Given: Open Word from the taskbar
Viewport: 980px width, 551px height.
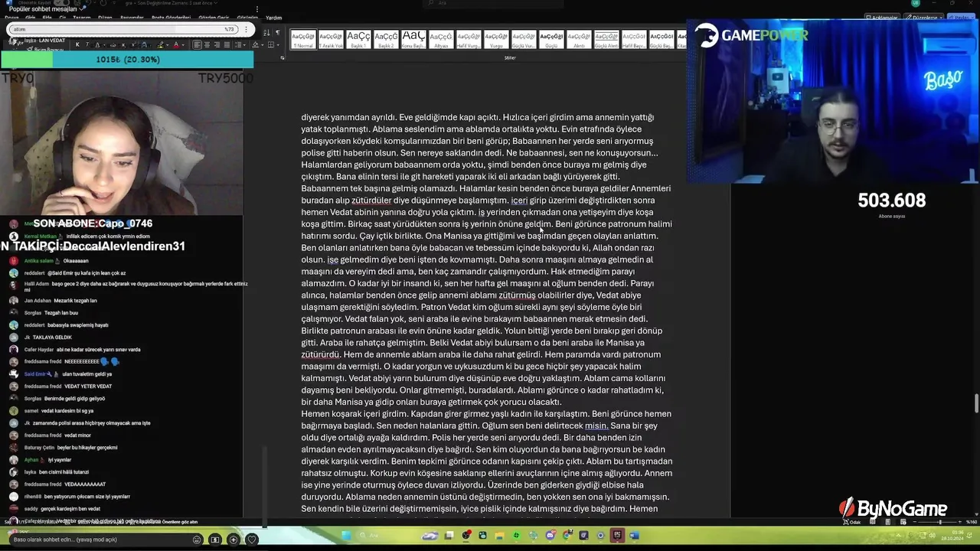Looking at the screenshot, I should [634, 535].
